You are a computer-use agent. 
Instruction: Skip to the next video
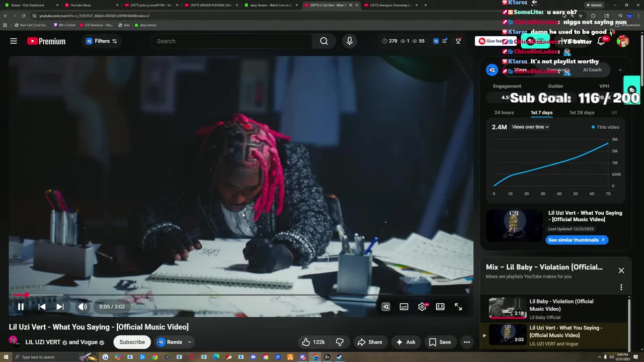point(60,307)
